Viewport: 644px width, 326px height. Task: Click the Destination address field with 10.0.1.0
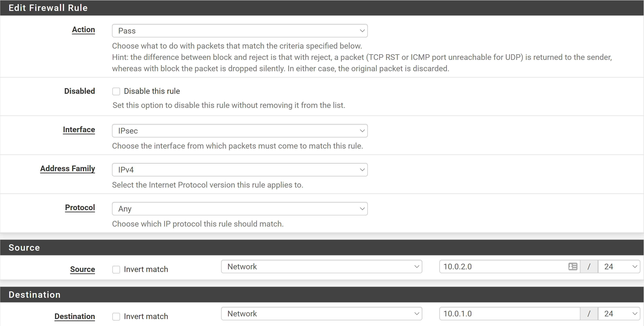(508, 314)
